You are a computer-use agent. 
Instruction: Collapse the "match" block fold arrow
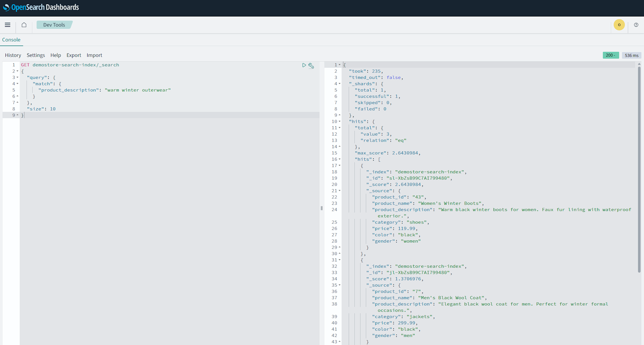(17, 84)
